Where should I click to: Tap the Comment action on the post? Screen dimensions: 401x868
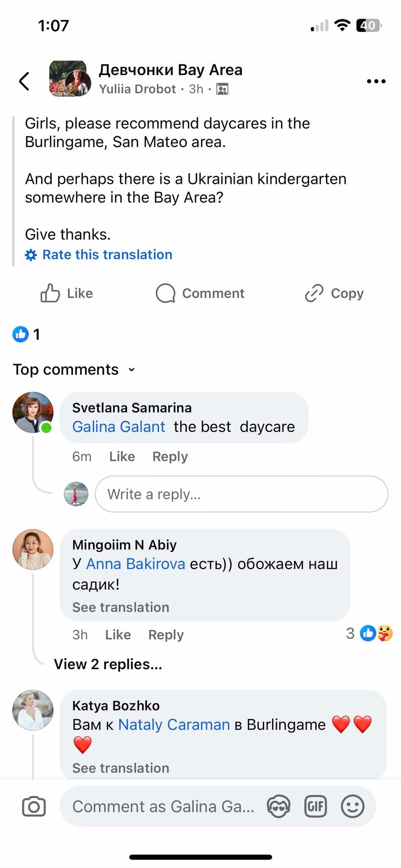tap(200, 293)
